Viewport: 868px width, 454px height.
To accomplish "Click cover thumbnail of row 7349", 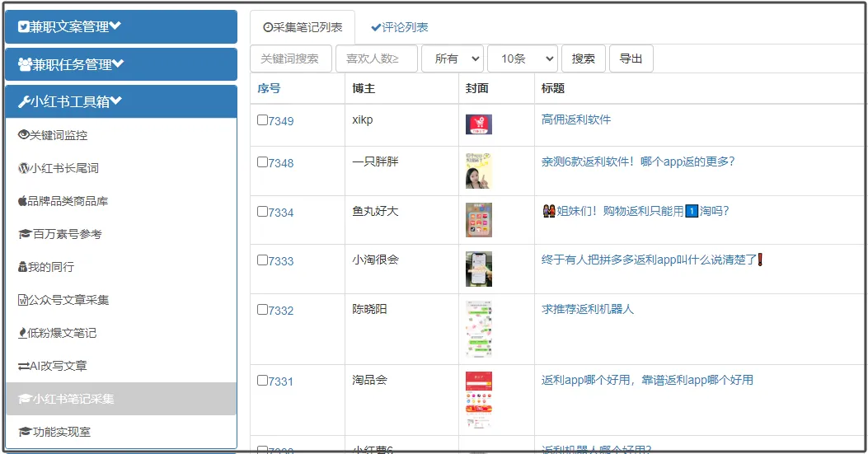I will (x=479, y=124).
